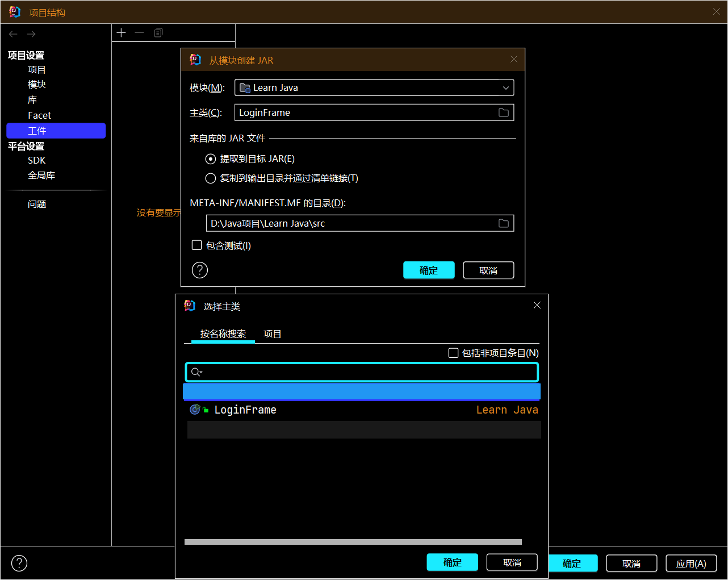728x580 pixels.
Task: Open the 模块 Learn Java dropdown
Action: 374,87
